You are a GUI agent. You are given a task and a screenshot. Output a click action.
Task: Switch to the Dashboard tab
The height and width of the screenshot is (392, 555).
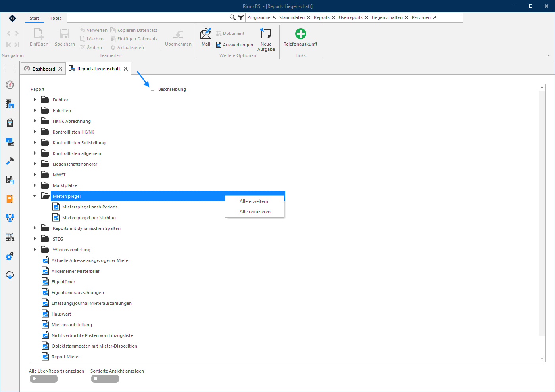44,69
